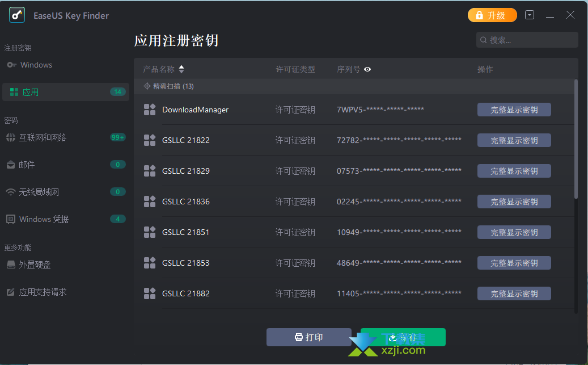Image resolution: width=588 pixels, height=365 pixels.
Task: Click the orange 升级 upgrade button
Action: coord(492,15)
